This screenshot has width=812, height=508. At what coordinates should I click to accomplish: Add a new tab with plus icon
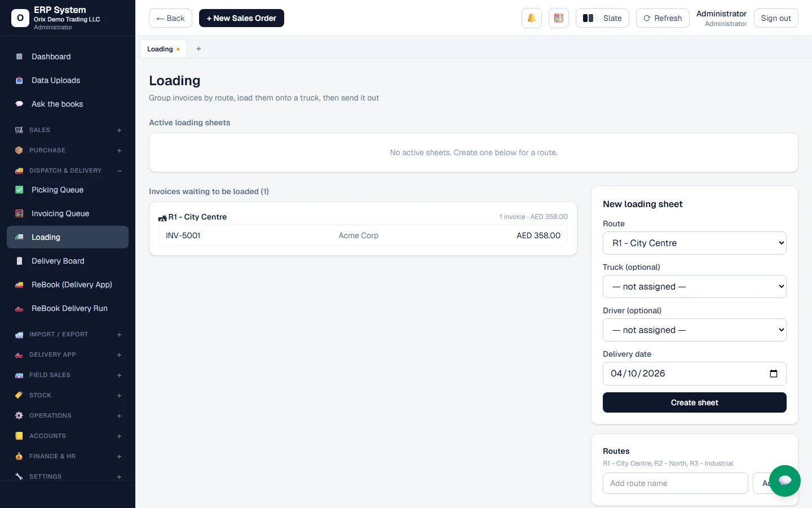(x=198, y=49)
